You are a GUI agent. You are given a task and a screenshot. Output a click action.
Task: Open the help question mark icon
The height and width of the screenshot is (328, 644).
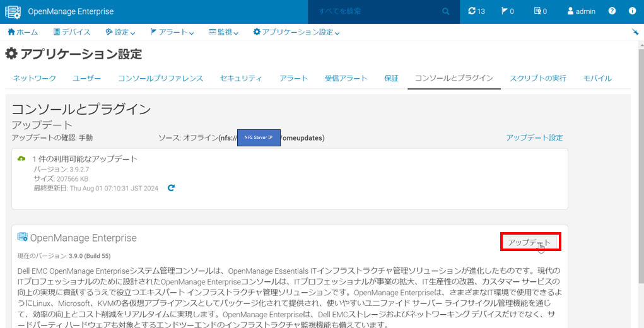pyautogui.click(x=612, y=11)
